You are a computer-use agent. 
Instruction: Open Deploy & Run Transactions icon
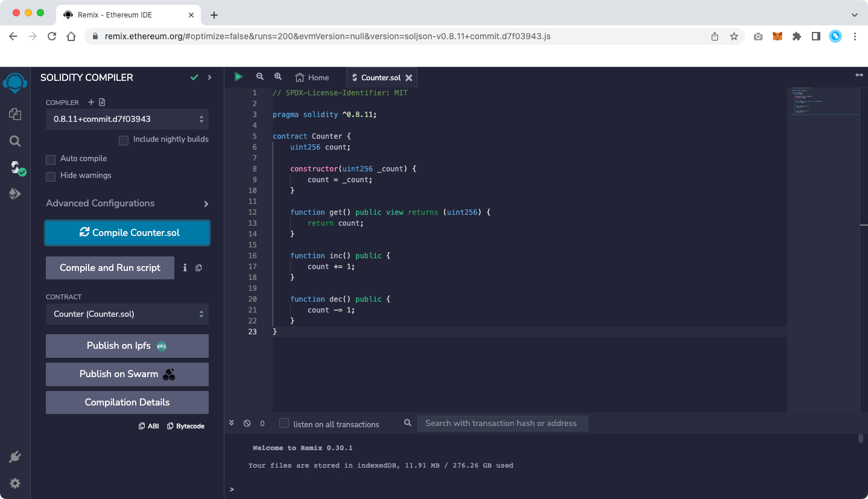[x=15, y=194]
